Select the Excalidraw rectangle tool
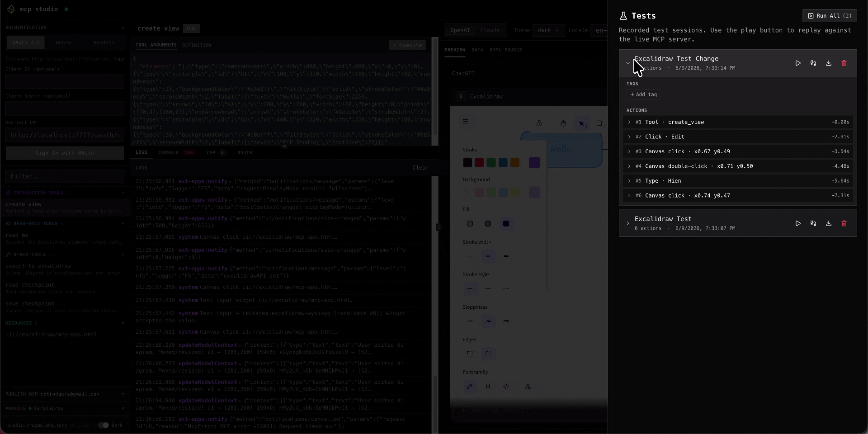The width and height of the screenshot is (868, 434). tap(599, 123)
